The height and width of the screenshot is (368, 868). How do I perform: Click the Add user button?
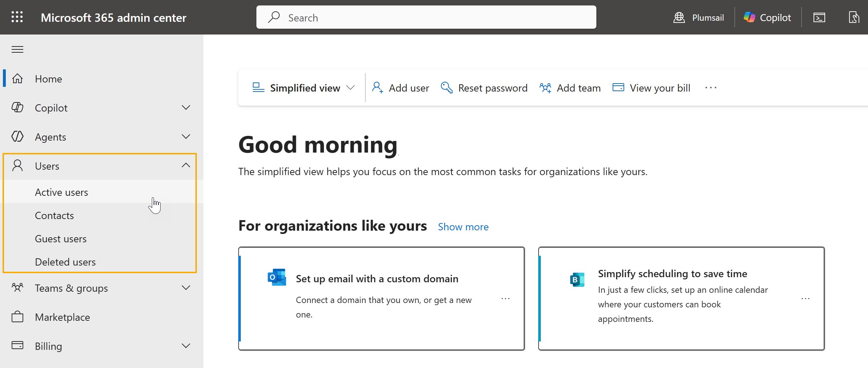(400, 88)
